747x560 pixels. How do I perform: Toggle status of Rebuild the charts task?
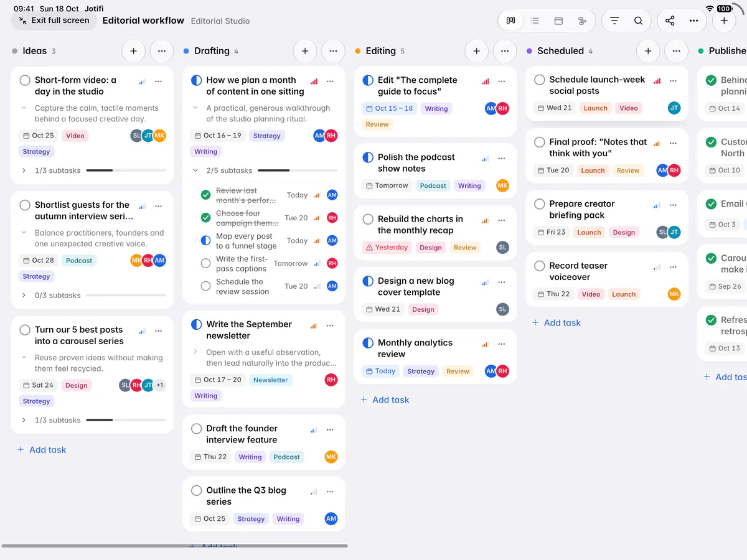[x=368, y=219]
